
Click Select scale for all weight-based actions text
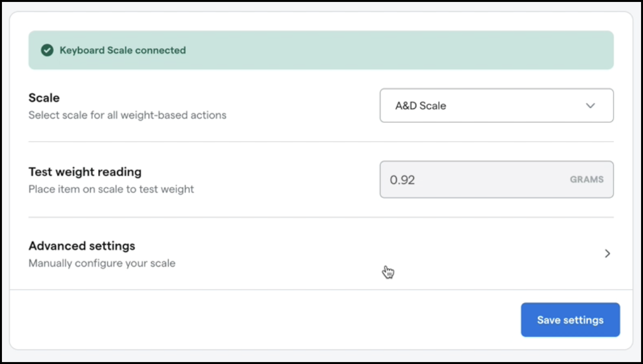(x=127, y=115)
